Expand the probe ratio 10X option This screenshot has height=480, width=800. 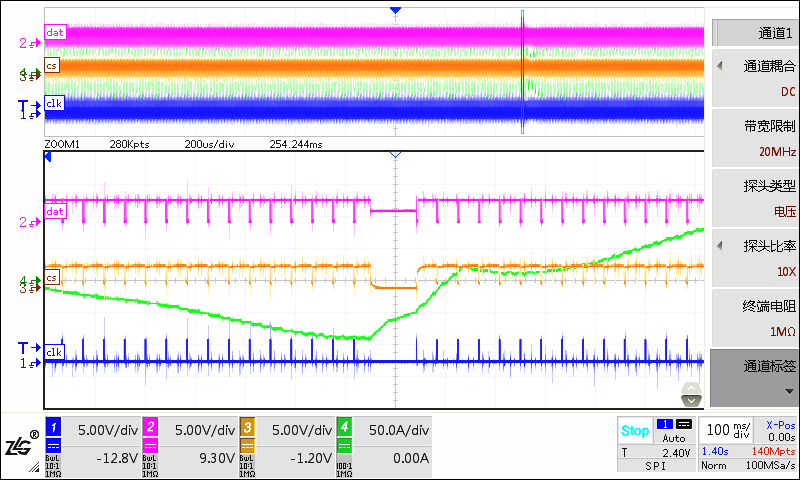coord(756,258)
